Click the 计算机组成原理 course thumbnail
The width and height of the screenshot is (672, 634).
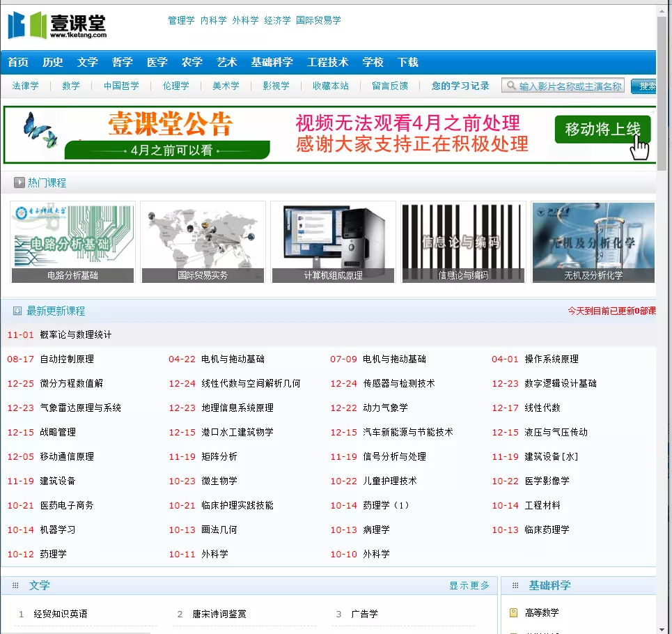pos(332,240)
